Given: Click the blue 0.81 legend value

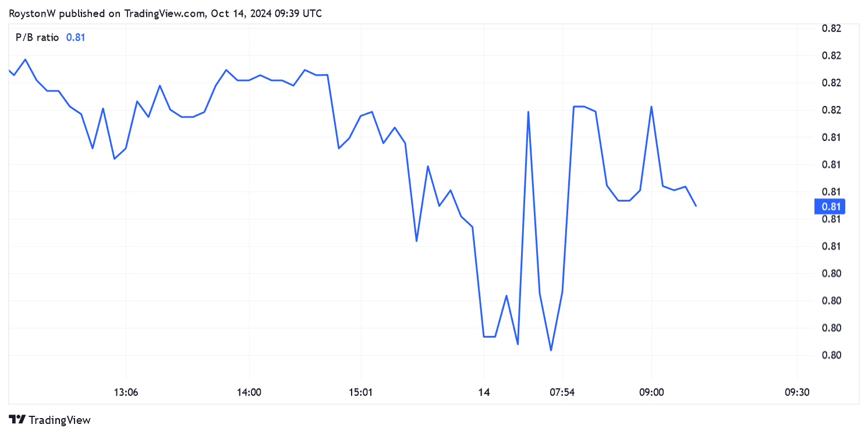Looking at the screenshot, I should (x=76, y=37).
